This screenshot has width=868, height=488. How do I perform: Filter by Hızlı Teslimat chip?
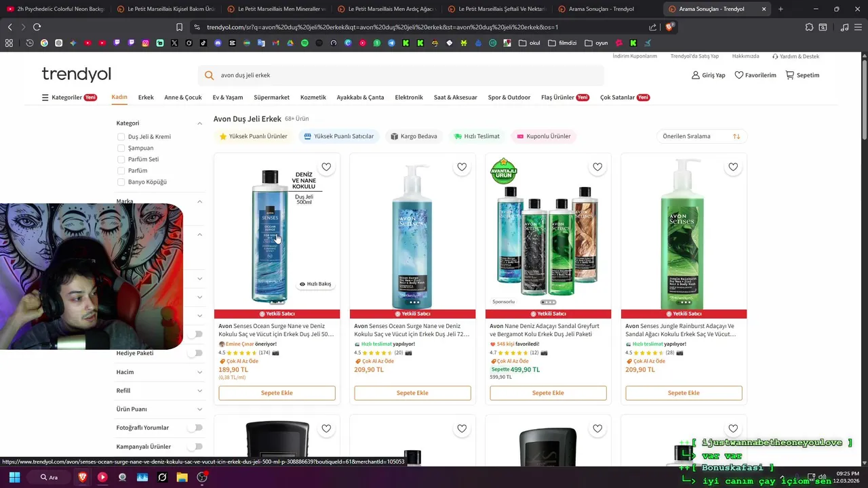[x=477, y=136]
